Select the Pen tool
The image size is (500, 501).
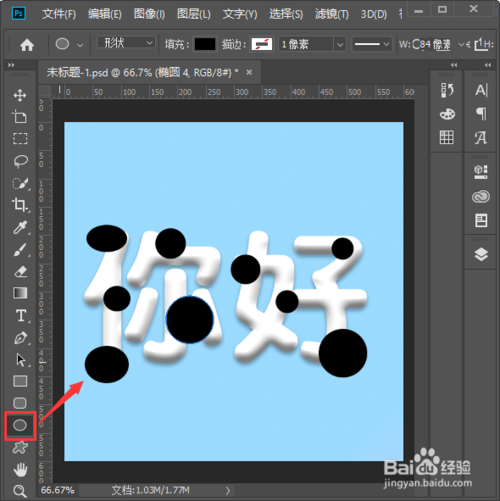pyautogui.click(x=20, y=338)
